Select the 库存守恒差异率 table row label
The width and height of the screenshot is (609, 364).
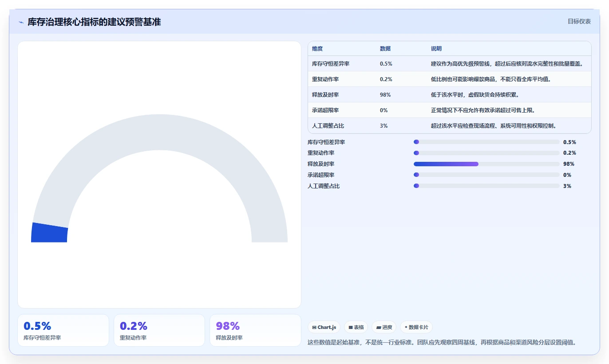point(331,64)
